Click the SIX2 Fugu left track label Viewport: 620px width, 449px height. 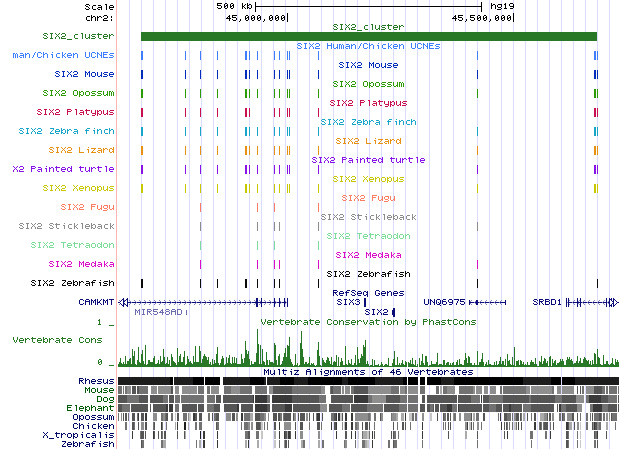(87, 207)
